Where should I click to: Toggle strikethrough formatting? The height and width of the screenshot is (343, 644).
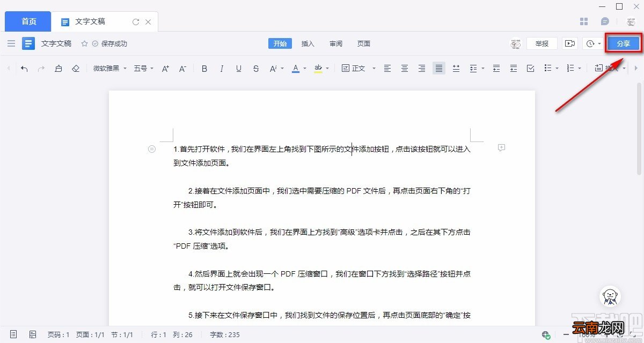[256, 69]
